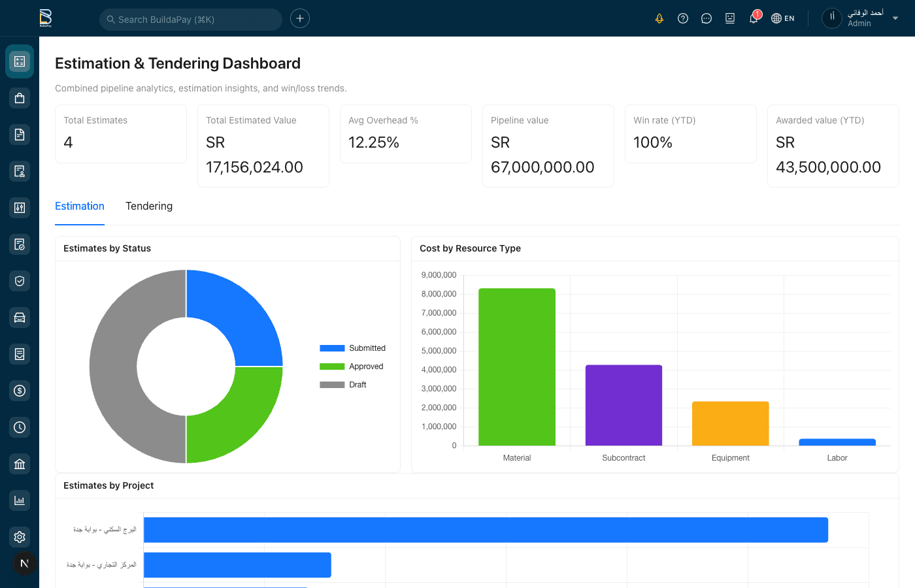
Task: Toggle Submitted in the status chart legend
Action: point(353,348)
